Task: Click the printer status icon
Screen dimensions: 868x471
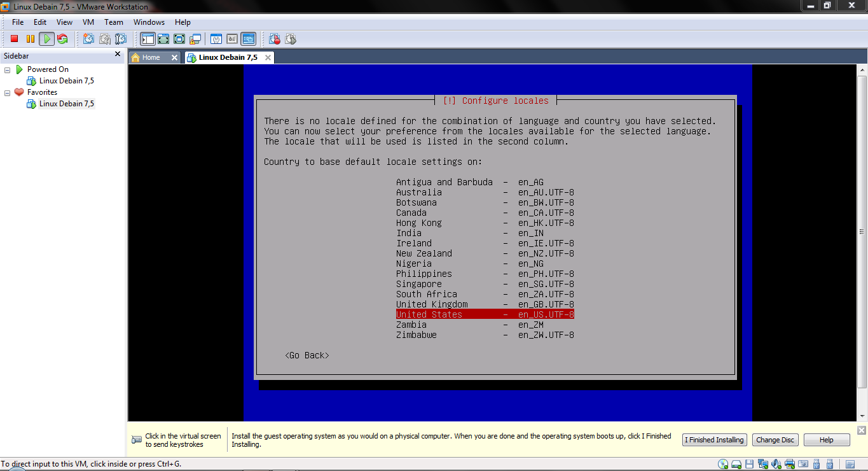Action: click(790, 464)
